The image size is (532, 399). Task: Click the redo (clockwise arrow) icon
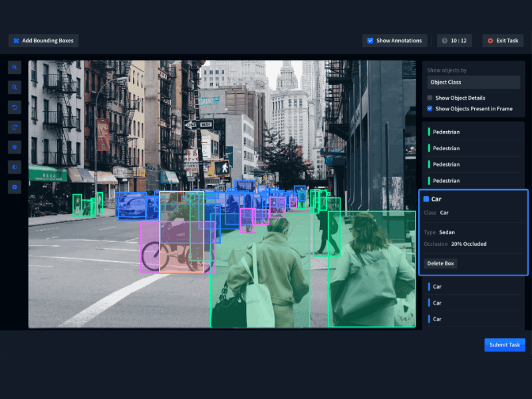tap(15, 127)
